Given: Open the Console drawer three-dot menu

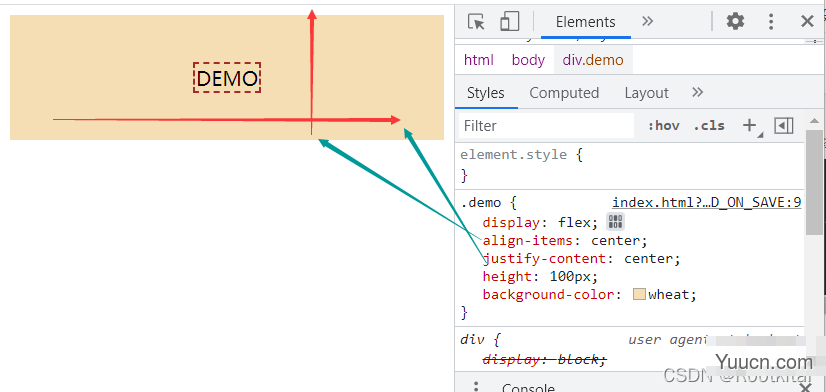Looking at the screenshot, I should [476, 386].
